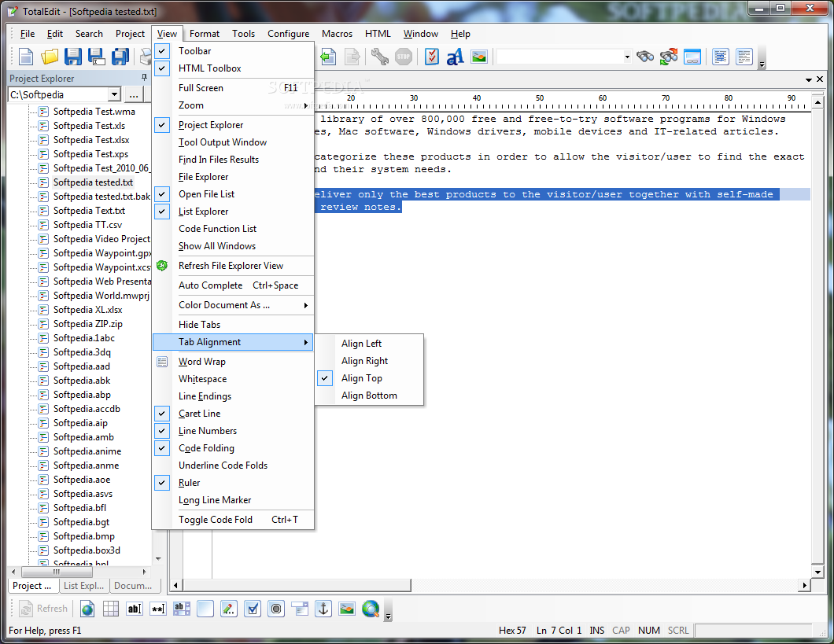Click the Save floppy disk icon
Viewport: 834px width, 644px height.
point(73,57)
